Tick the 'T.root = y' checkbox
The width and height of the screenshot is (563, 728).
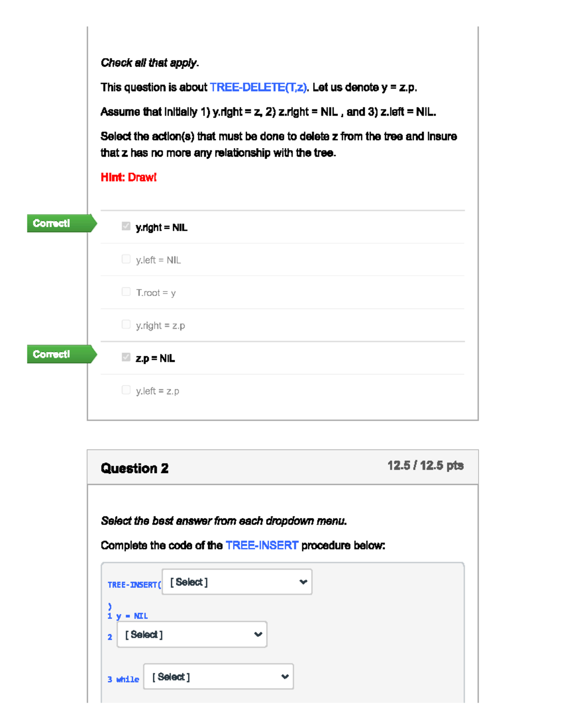[126, 292]
